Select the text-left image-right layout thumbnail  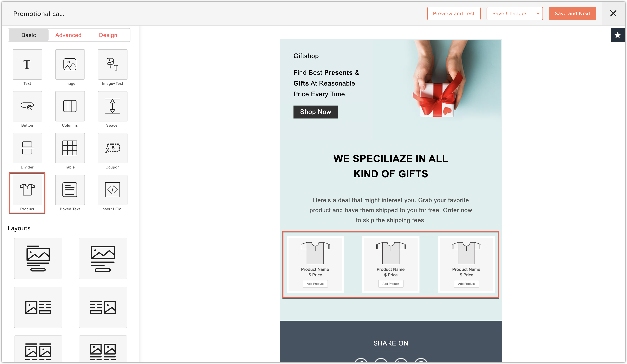click(x=103, y=307)
